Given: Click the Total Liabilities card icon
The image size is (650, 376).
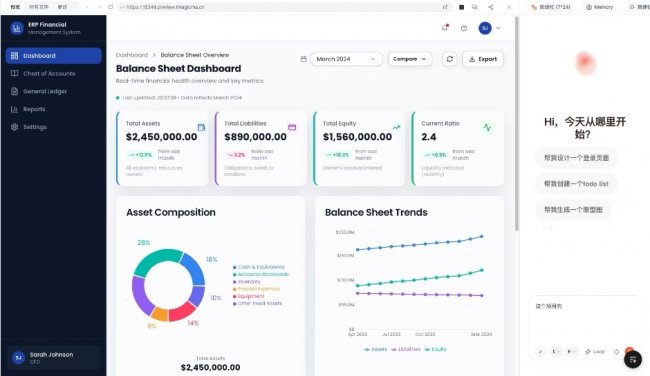Looking at the screenshot, I should pyautogui.click(x=292, y=127).
